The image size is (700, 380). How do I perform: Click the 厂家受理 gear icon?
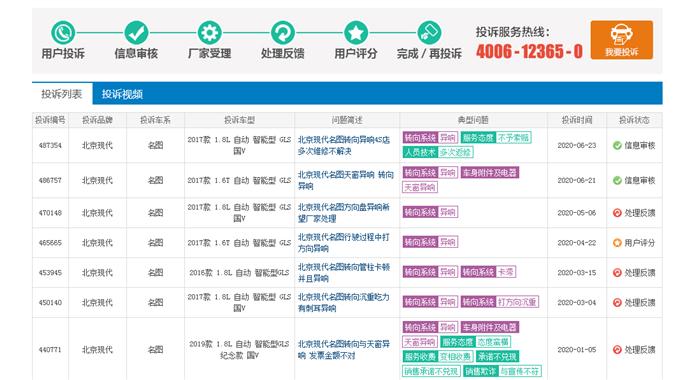pyautogui.click(x=209, y=33)
